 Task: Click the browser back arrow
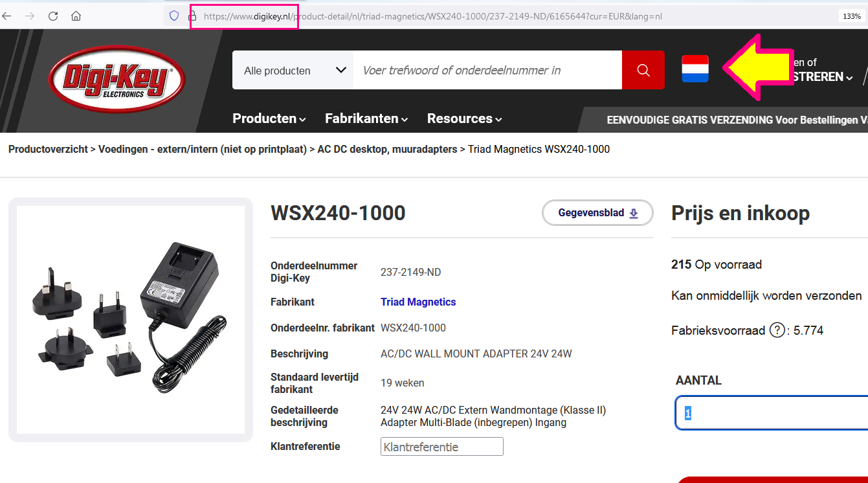[7, 16]
